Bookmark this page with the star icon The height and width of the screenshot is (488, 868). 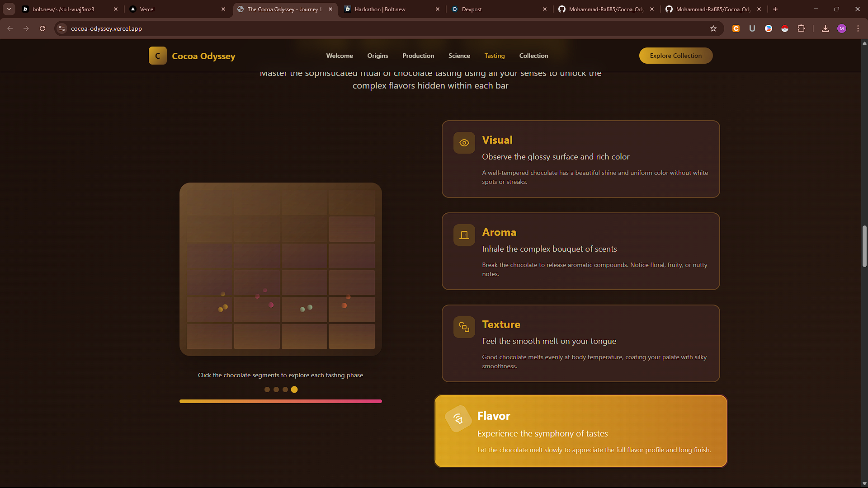tap(713, 28)
